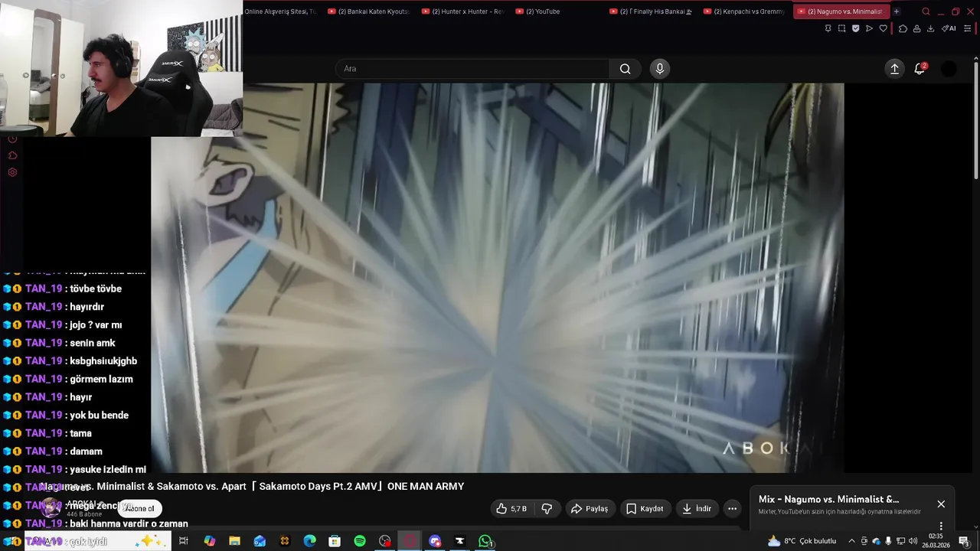Screen dimensions: 980x551
Task: Click the pin icon in browser toolbar
Action: pyautogui.click(x=828, y=28)
